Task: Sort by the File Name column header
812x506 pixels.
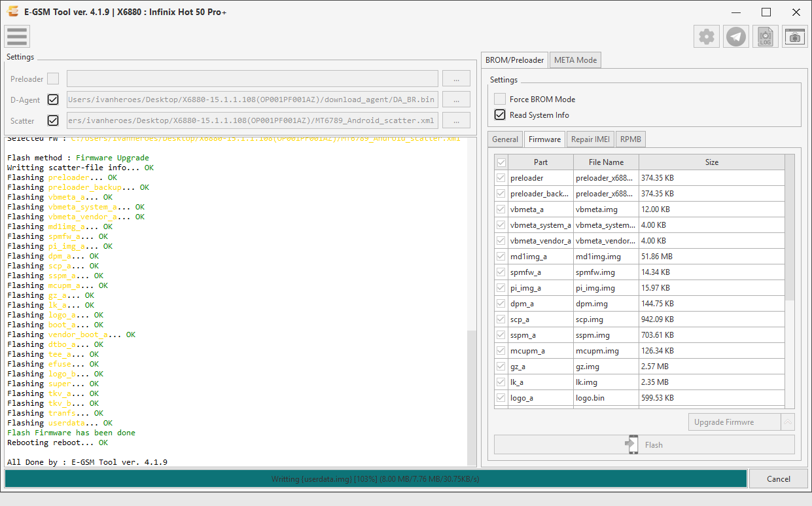Action: coord(606,162)
